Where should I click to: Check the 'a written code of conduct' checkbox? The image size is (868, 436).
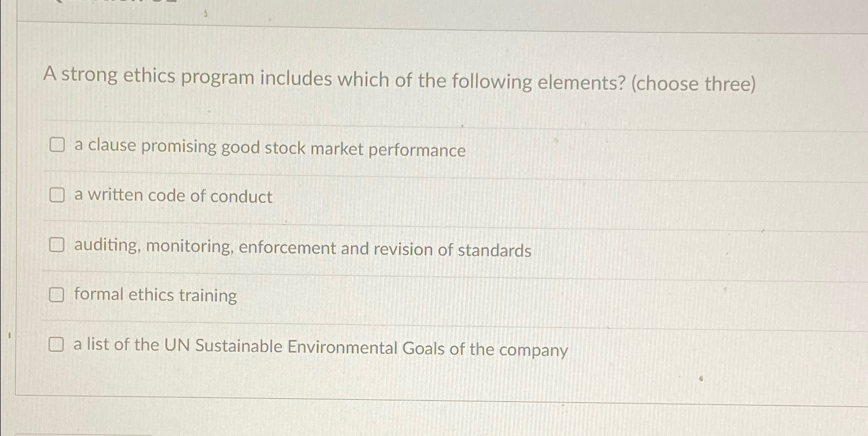[x=57, y=195]
